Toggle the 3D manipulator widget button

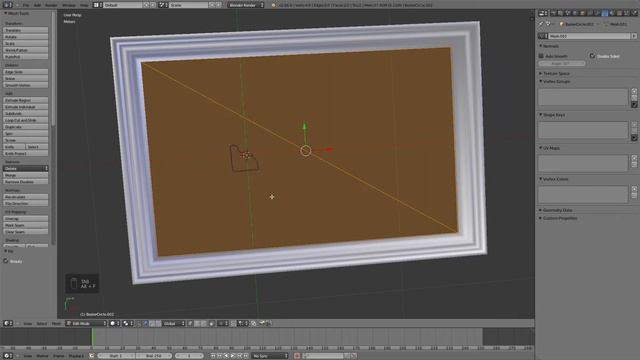139,323
